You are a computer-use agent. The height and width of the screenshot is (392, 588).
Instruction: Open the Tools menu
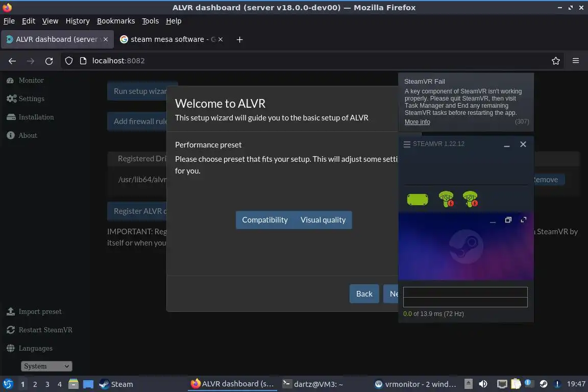(x=151, y=21)
